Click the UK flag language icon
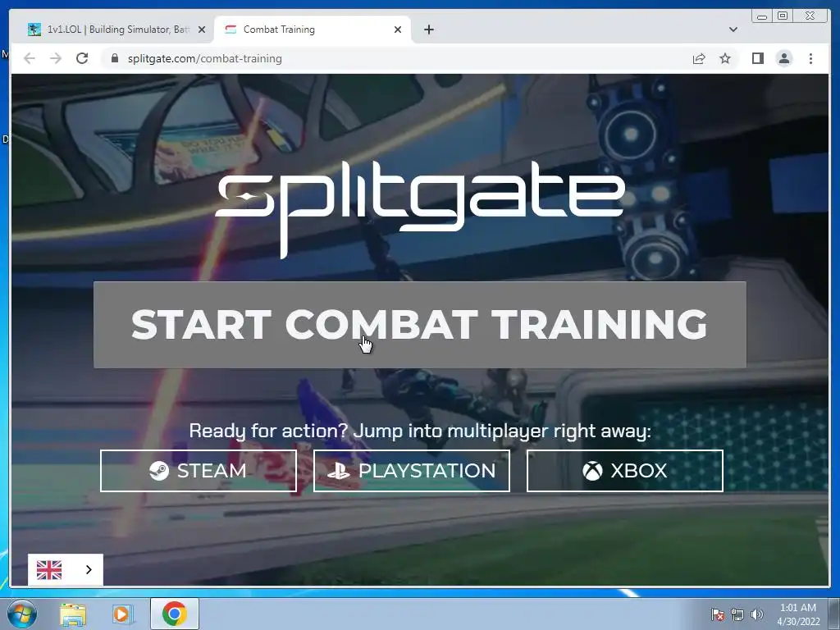840x630 pixels. click(49, 569)
